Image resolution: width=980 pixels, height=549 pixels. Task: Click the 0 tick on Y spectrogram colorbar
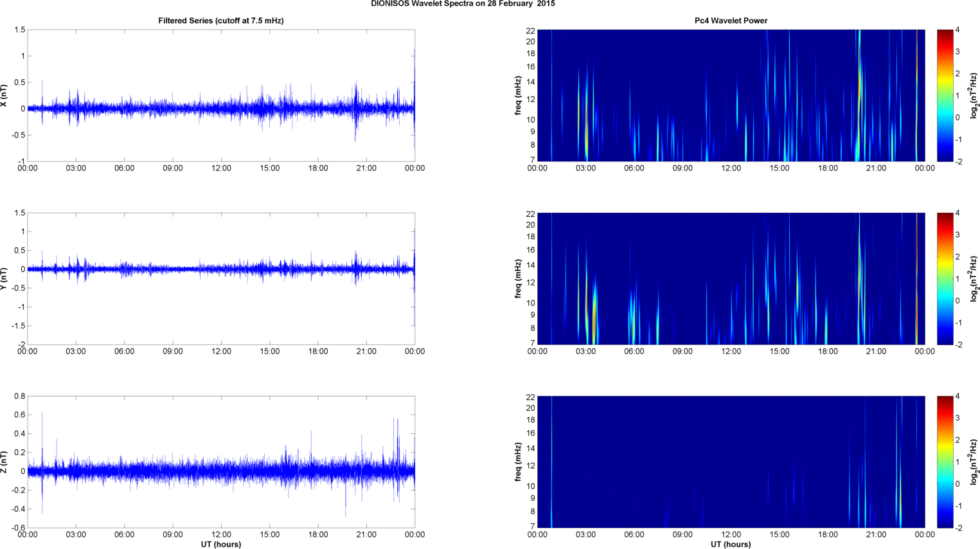[958, 301]
